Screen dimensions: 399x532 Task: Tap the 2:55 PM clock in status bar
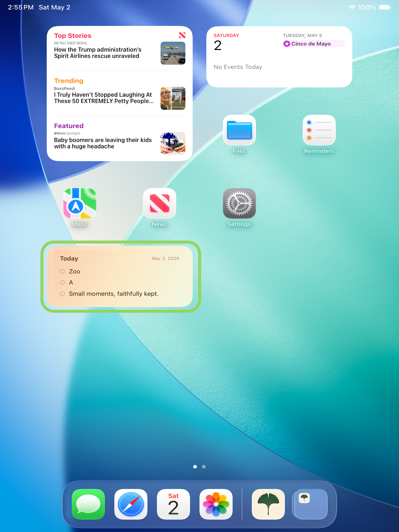pos(21,7)
